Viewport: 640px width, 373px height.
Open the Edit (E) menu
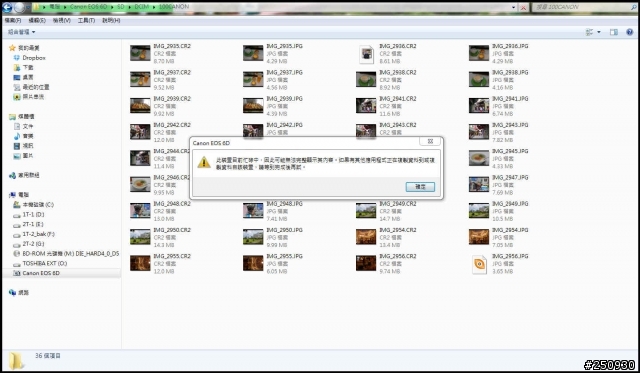point(37,20)
